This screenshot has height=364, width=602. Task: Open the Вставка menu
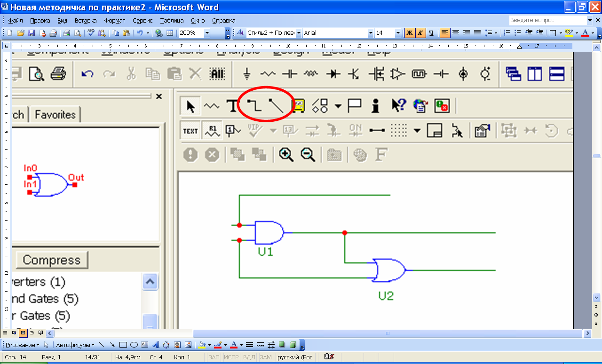click(x=86, y=21)
